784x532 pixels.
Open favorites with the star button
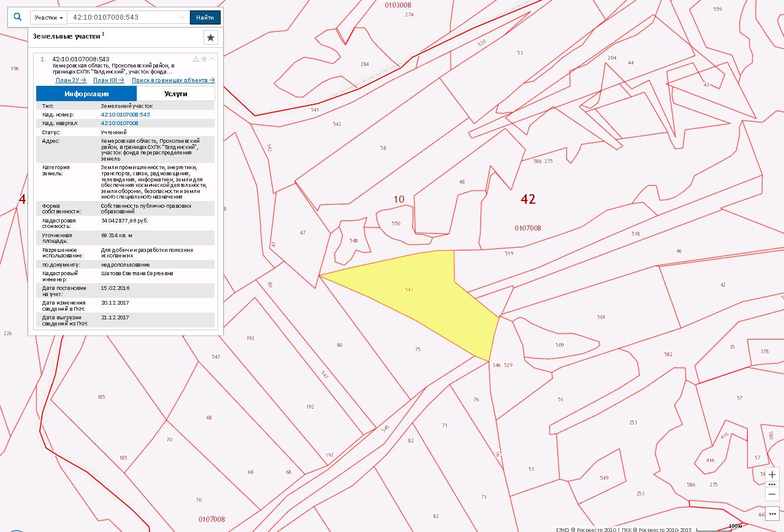pos(211,37)
